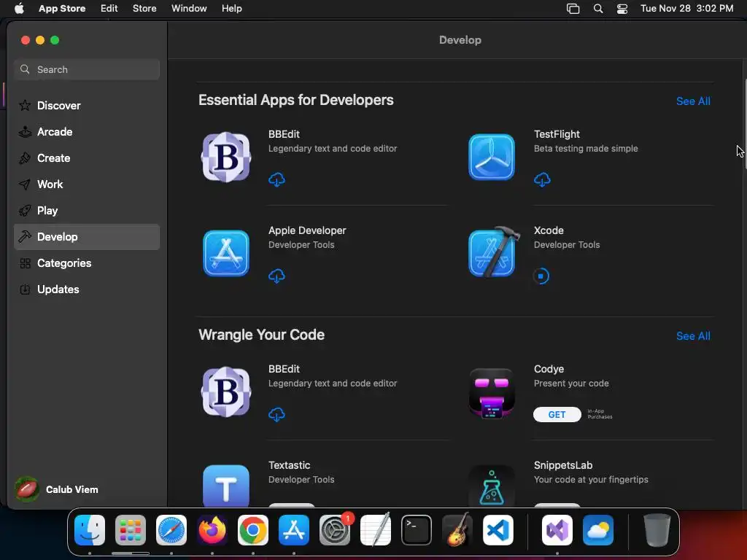The image size is (747, 560).
Task: Open Spotlight search in menu bar
Action: [x=598, y=9]
